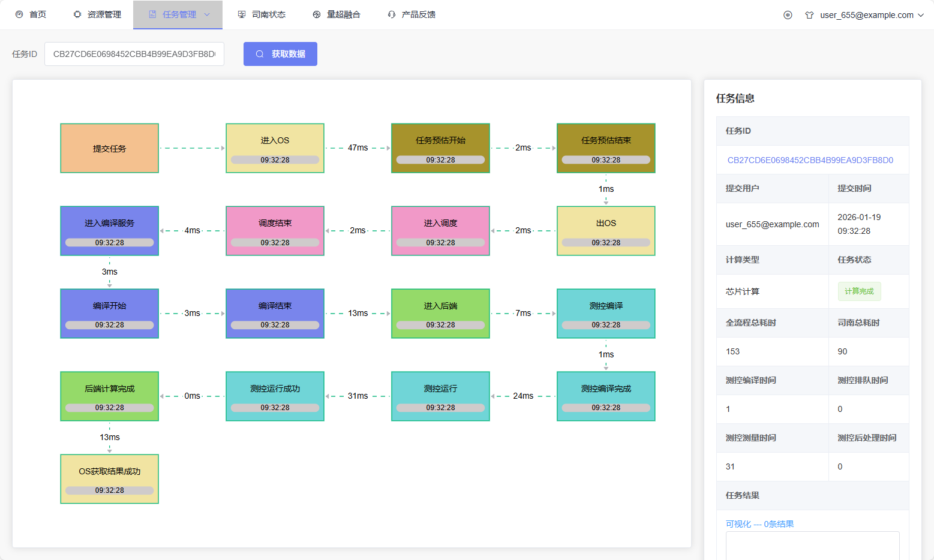Click the 产品反馈 headset icon

pos(392,14)
